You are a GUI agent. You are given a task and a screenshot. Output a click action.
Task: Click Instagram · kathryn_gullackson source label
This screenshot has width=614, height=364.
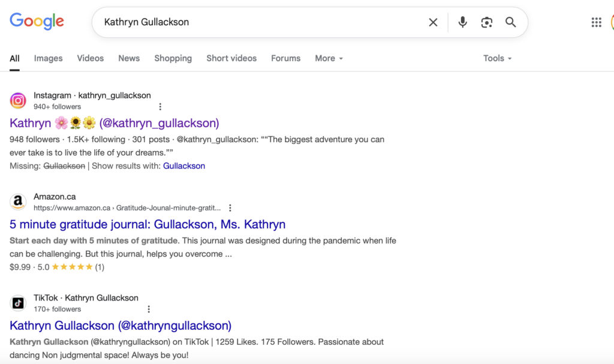click(92, 95)
